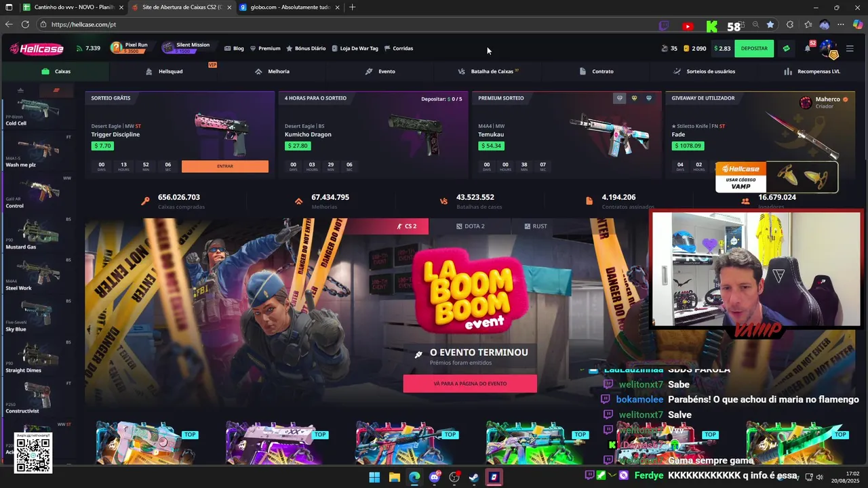
Task: Switch to the Contrato tab
Action: coord(596,71)
